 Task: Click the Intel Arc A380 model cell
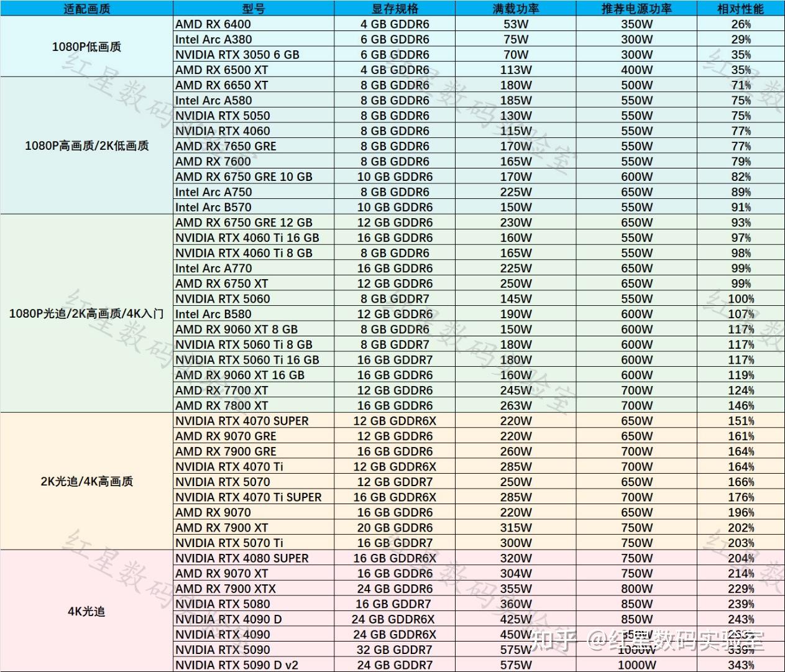point(254,39)
